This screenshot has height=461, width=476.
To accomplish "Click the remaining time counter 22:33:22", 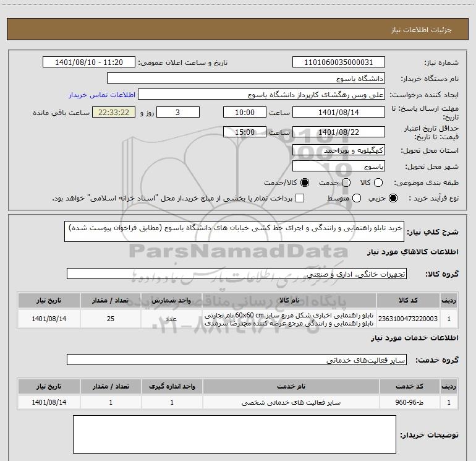I will tap(114, 112).
